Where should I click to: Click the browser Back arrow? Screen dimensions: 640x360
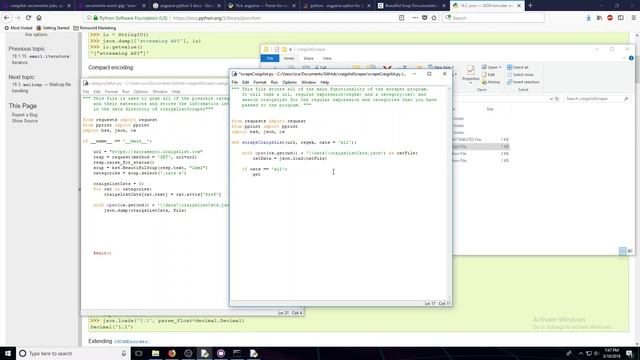pyautogui.click(x=7, y=18)
